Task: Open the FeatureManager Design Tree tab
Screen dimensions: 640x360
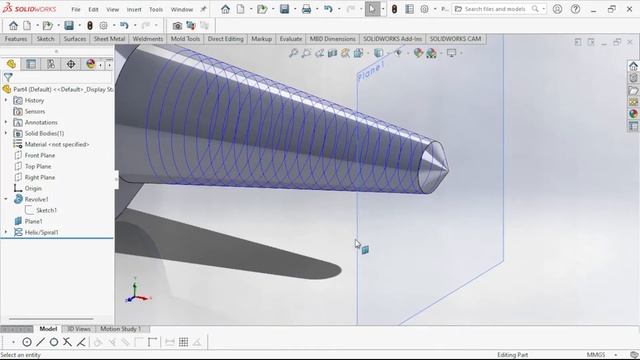Action: [11, 64]
